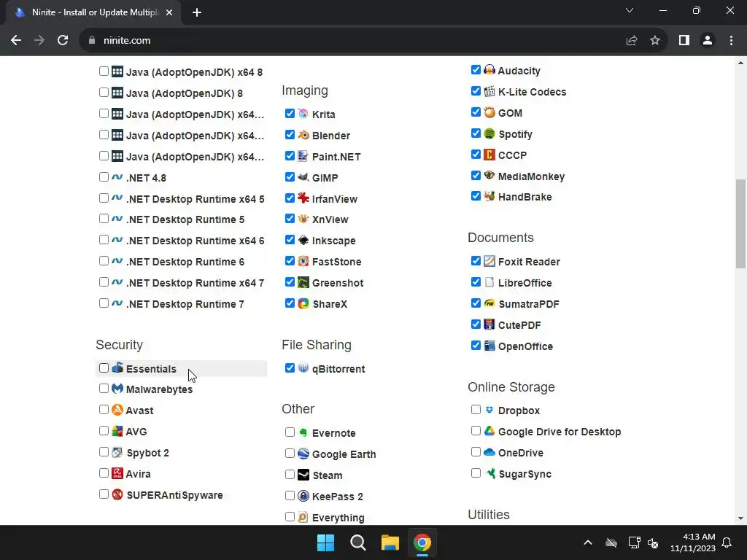Check the Essentials security checkbox
This screenshot has height=560, width=747.
pos(104,368)
